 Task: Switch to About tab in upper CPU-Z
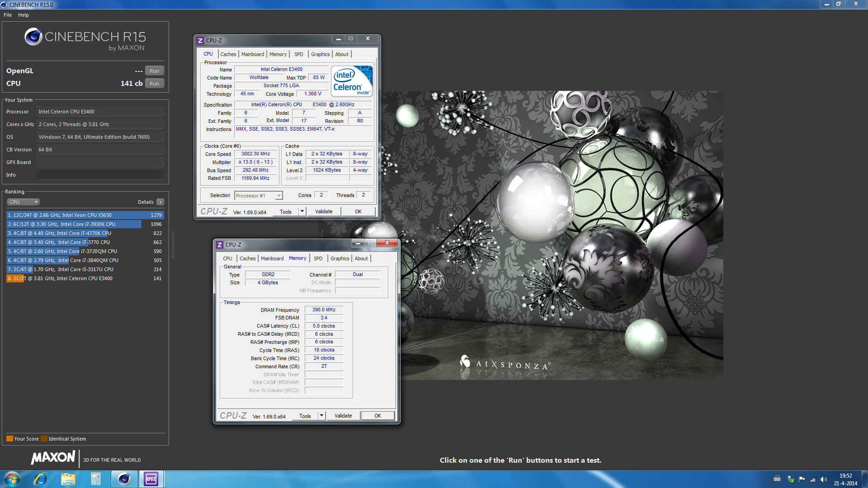click(342, 54)
